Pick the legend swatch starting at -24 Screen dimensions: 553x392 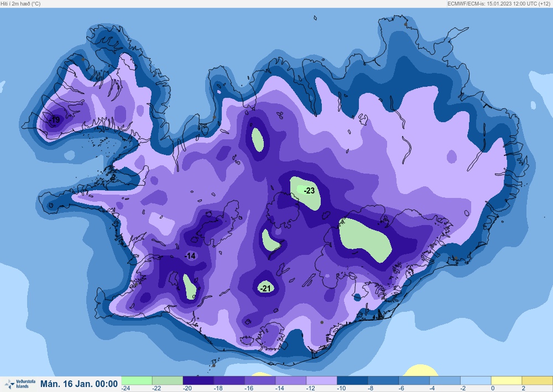[137, 380]
